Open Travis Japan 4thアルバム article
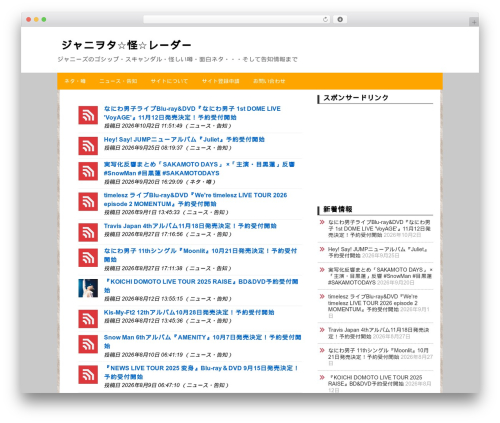500x423 pixels. [x=190, y=226]
